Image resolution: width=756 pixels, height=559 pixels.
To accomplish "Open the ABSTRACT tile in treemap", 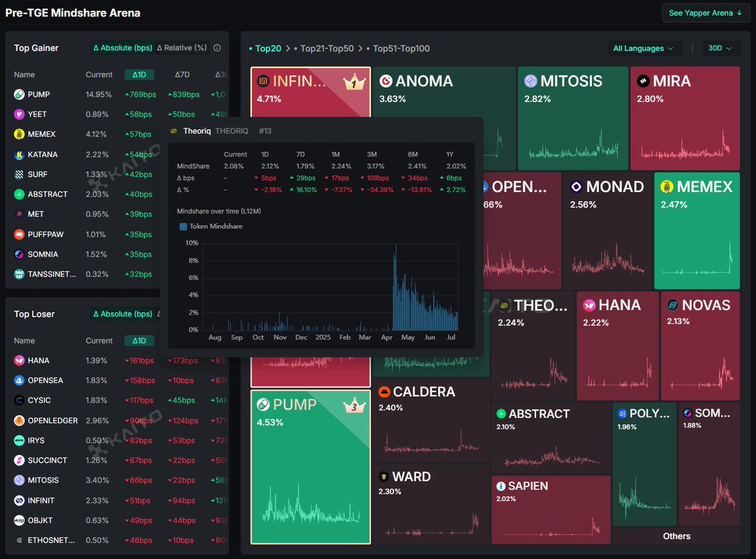I will click(551, 438).
